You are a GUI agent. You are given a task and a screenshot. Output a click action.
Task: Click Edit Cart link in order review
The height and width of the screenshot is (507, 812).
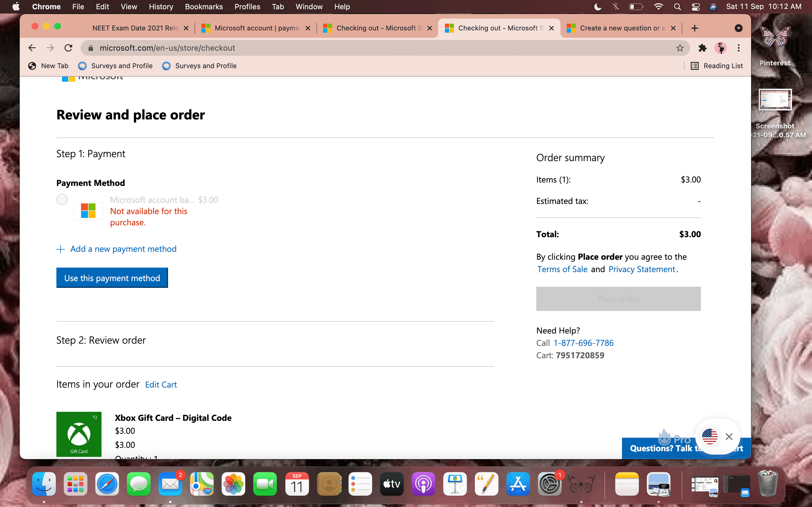(161, 384)
